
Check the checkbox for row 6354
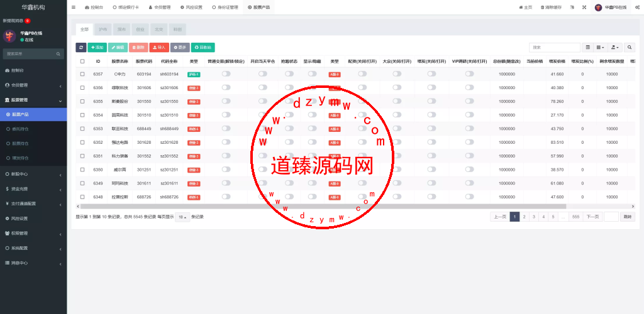click(x=82, y=115)
